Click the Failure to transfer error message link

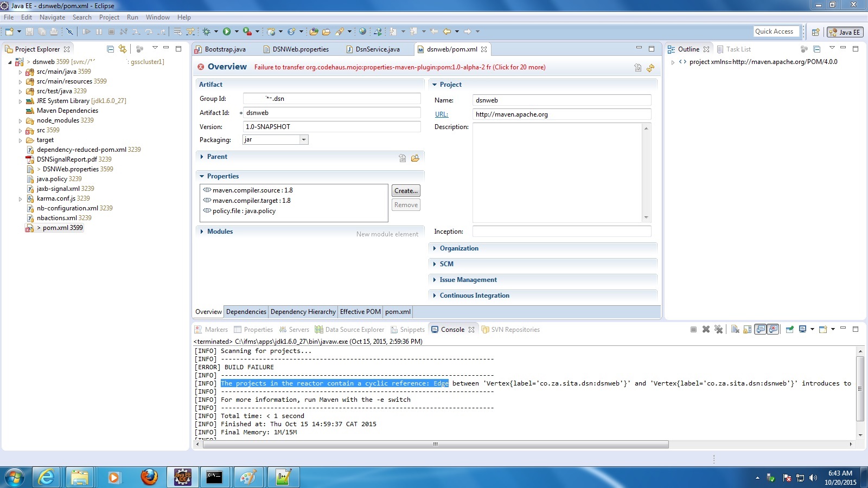click(400, 67)
